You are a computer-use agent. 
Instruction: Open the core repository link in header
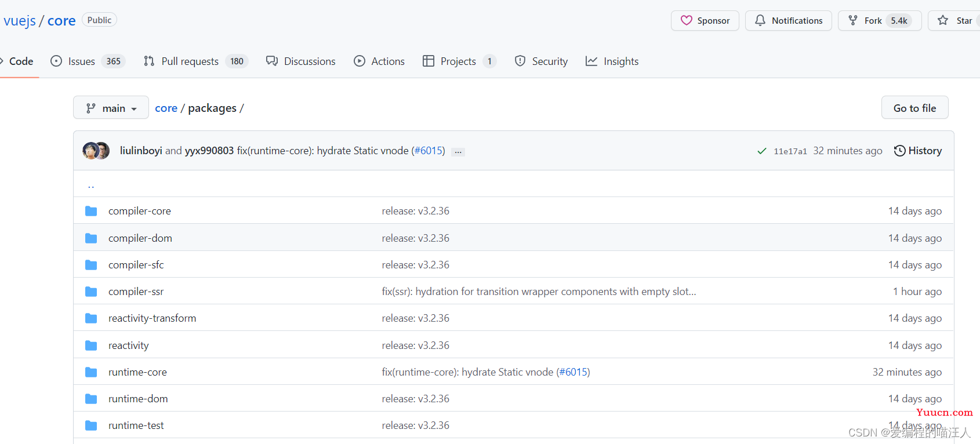pos(61,21)
